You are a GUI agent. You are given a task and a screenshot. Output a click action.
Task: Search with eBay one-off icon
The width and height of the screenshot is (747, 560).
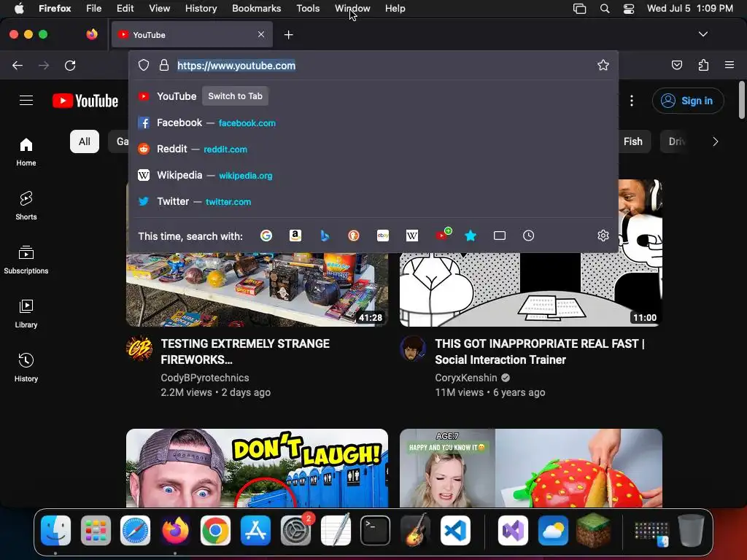pyautogui.click(x=382, y=236)
